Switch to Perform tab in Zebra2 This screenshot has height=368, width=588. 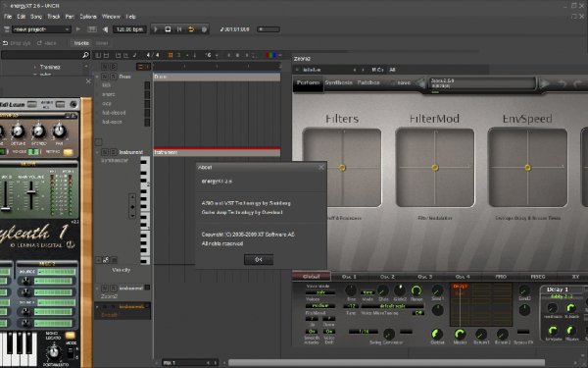coord(308,82)
